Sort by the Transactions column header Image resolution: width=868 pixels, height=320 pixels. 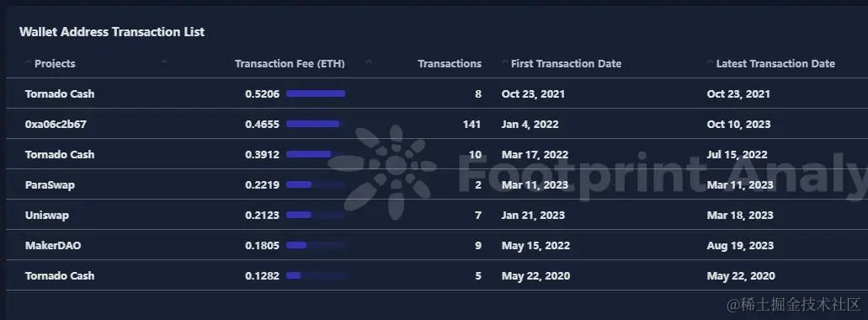[x=450, y=64]
